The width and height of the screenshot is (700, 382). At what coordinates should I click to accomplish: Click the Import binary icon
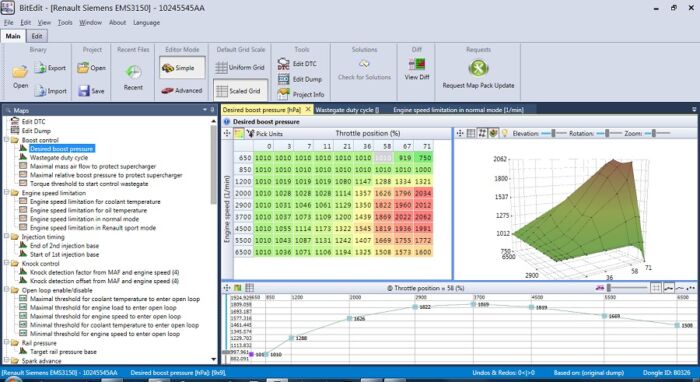pyautogui.click(x=41, y=91)
